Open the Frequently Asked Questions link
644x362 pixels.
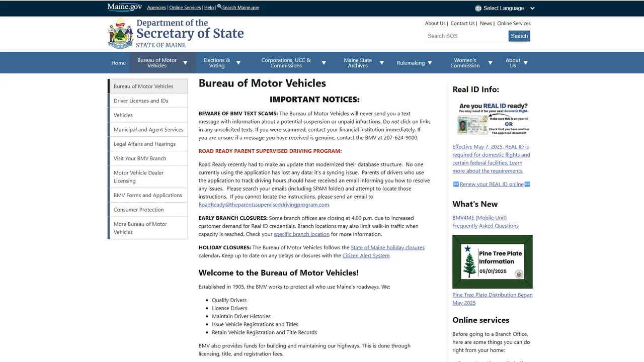point(486,226)
